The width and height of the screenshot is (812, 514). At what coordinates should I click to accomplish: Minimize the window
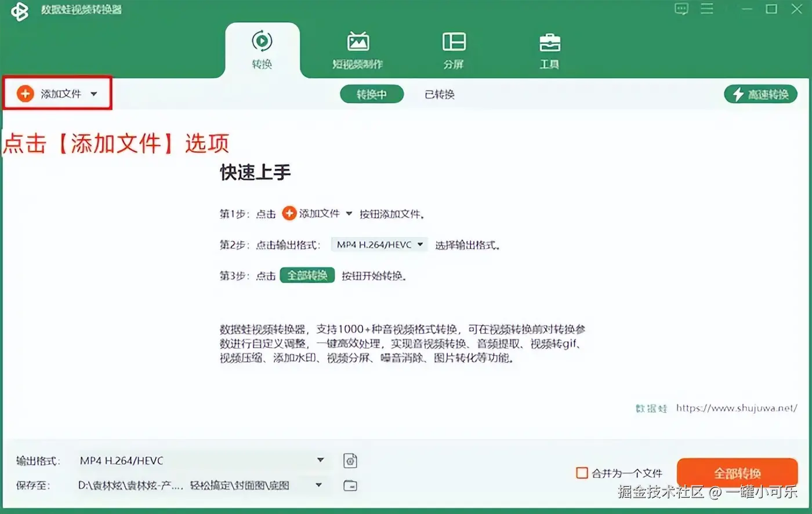tap(746, 9)
